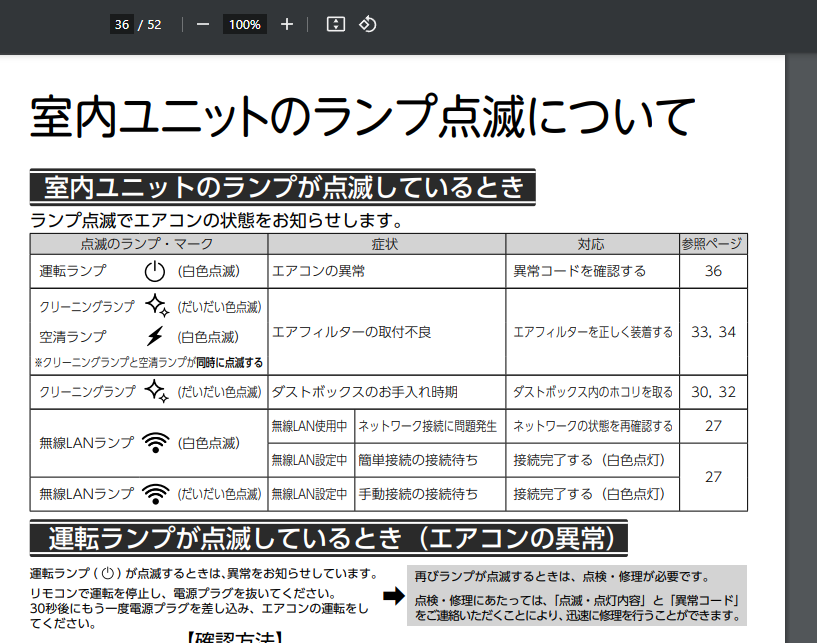Click the black right arrow before the gray notice
817x643 pixels.
tap(393, 597)
